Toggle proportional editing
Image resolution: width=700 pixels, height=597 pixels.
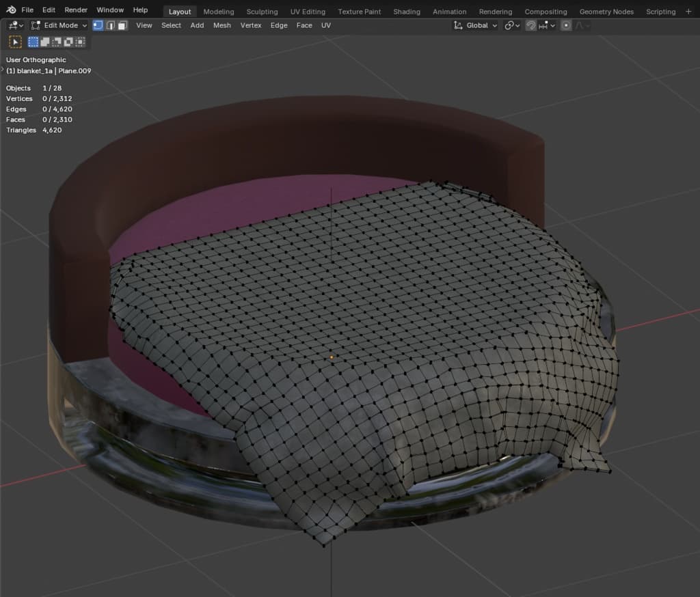coord(566,25)
